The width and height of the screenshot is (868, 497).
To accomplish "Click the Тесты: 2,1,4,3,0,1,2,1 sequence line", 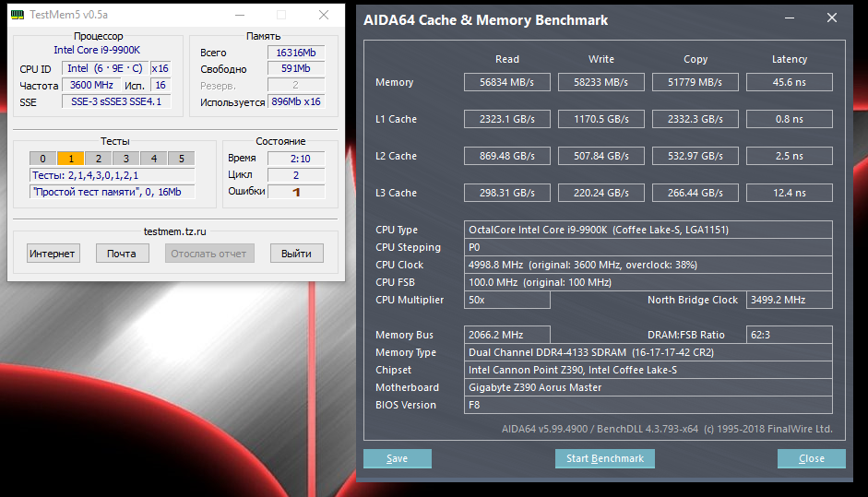I will tap(112, 175).
